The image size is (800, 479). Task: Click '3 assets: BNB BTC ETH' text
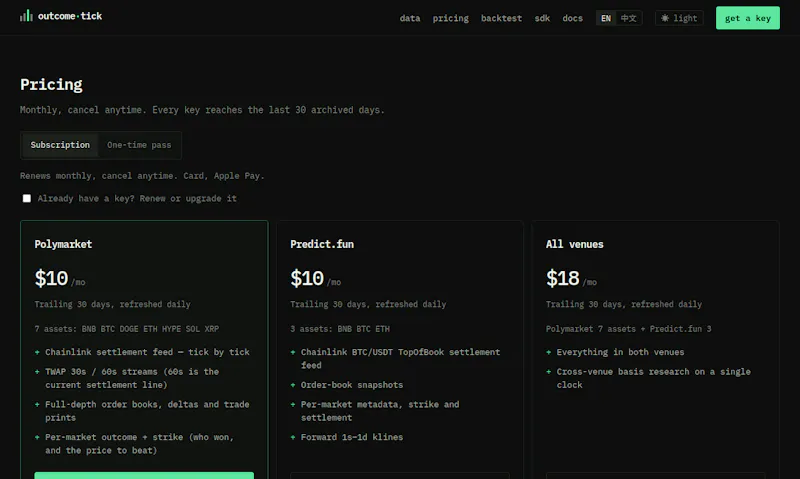(x=340, y=329)
